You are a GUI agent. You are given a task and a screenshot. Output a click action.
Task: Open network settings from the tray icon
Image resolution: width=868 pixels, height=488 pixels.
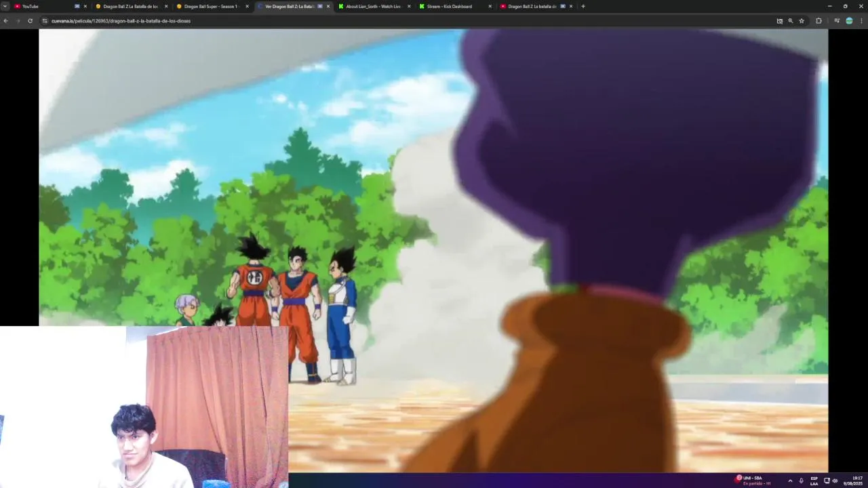tap(827, 481)
